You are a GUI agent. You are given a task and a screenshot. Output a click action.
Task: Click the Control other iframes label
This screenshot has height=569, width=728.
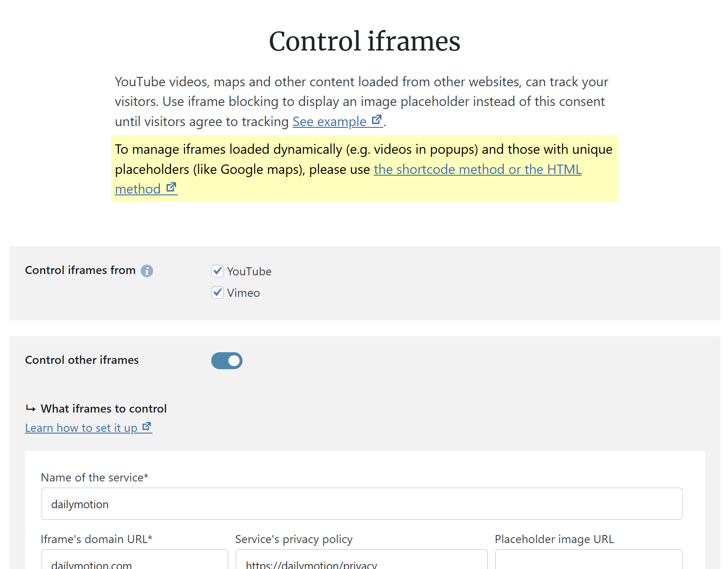pyautogui.click(x=82, y=360)
